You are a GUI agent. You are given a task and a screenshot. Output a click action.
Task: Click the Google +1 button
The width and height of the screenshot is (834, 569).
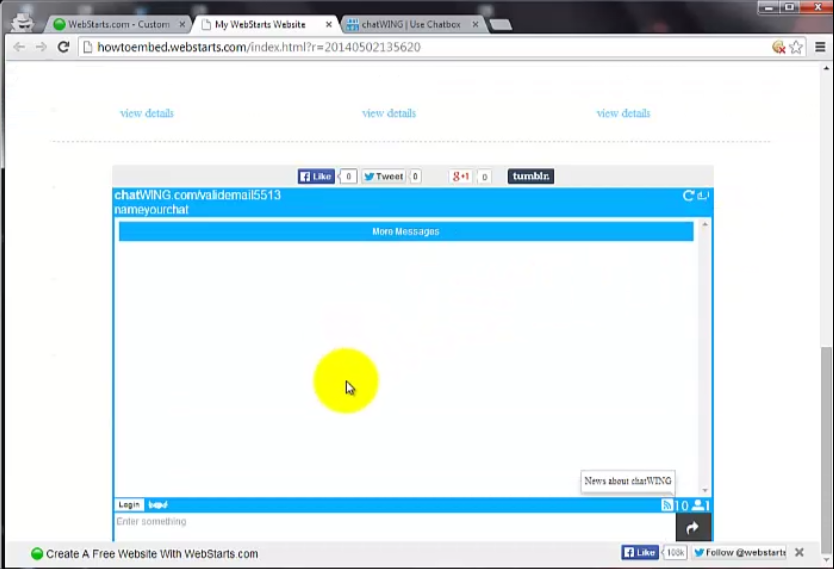coord(461,177)
